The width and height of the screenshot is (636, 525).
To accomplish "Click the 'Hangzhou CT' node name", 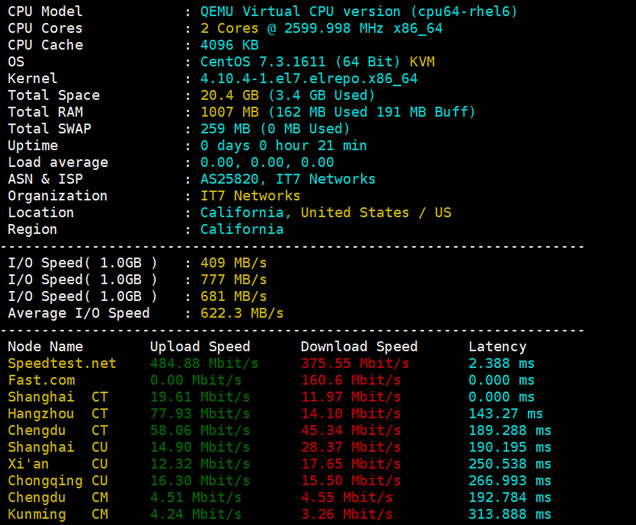I will pyautogui.click(x=58, y=413).
